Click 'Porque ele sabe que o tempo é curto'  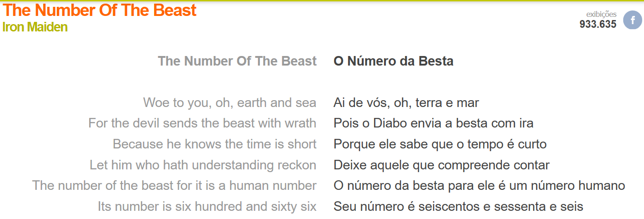tap(440, 144)
